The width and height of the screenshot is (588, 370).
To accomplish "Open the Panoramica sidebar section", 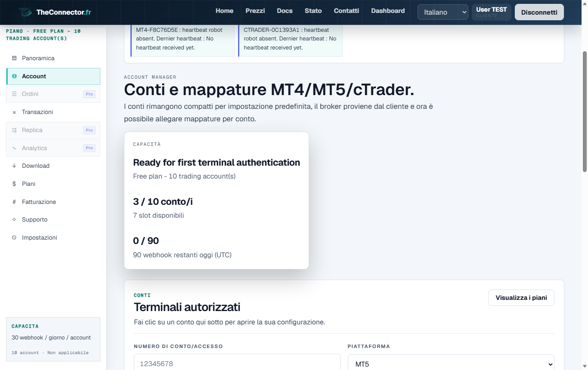I will 53,58.
